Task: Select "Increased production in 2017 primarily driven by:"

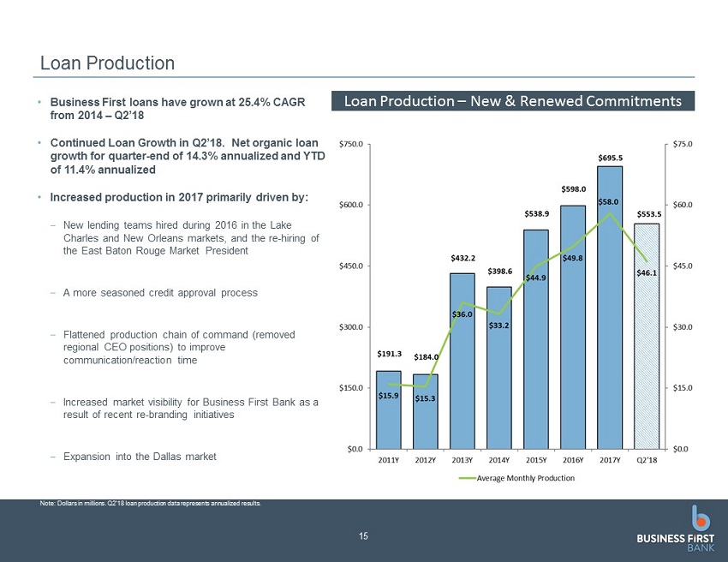Action: [179, 197]
